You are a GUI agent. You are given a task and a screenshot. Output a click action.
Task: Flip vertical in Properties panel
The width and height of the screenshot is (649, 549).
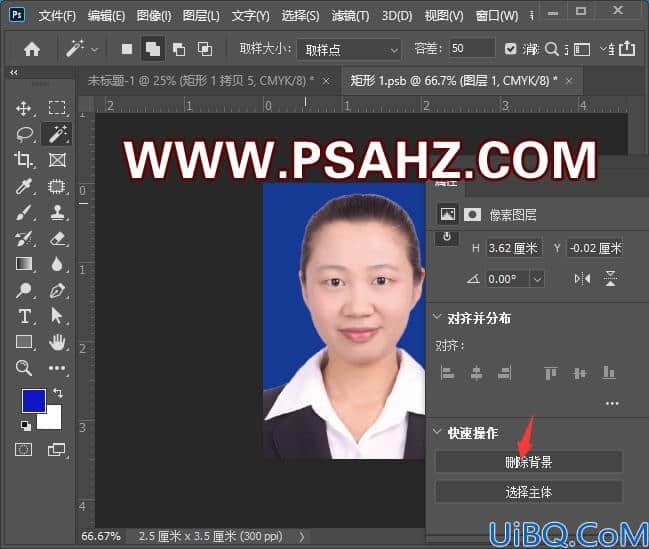pos(610,279)
